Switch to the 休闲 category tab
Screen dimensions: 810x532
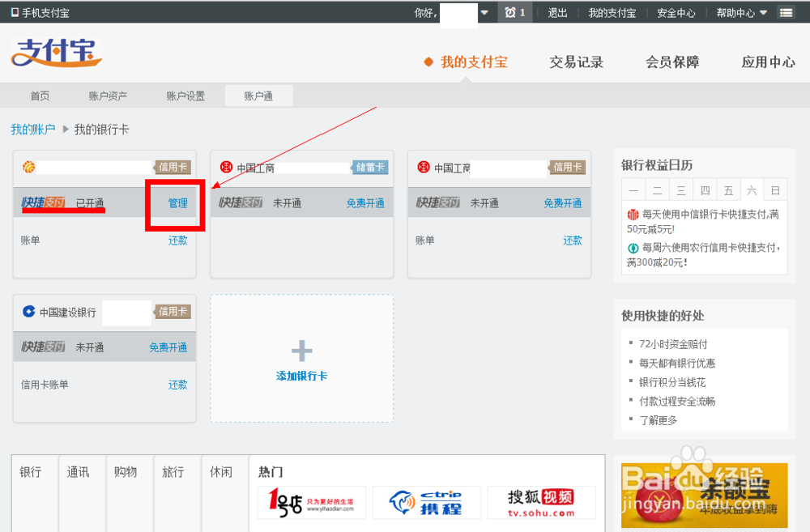(x=220, y=471)
